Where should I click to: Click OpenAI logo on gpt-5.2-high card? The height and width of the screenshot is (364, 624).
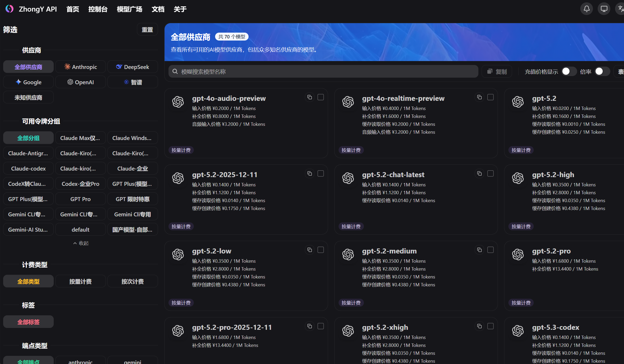pyautogui.click(x=518, y=178)
